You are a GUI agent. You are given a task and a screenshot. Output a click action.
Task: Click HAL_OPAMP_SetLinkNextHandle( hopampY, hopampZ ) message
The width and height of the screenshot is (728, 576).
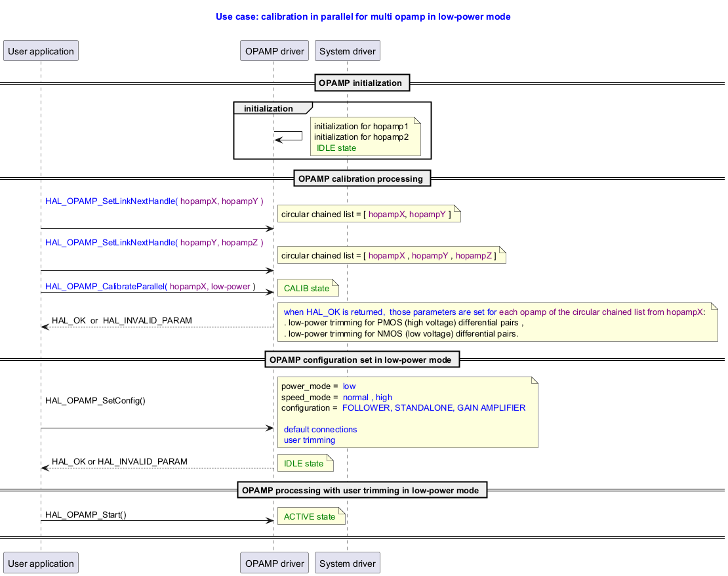click(x=154, y=243)
